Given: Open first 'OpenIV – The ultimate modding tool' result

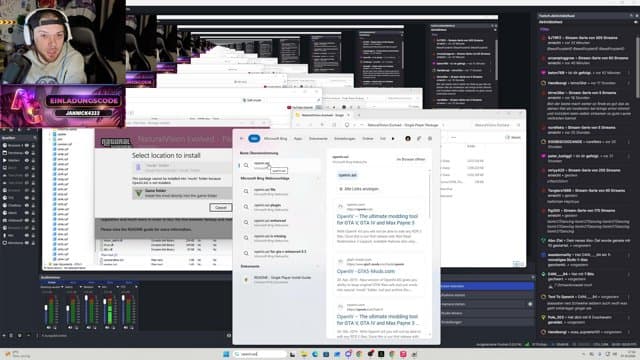Looking at the screenshot, I should tap(377, 220).
